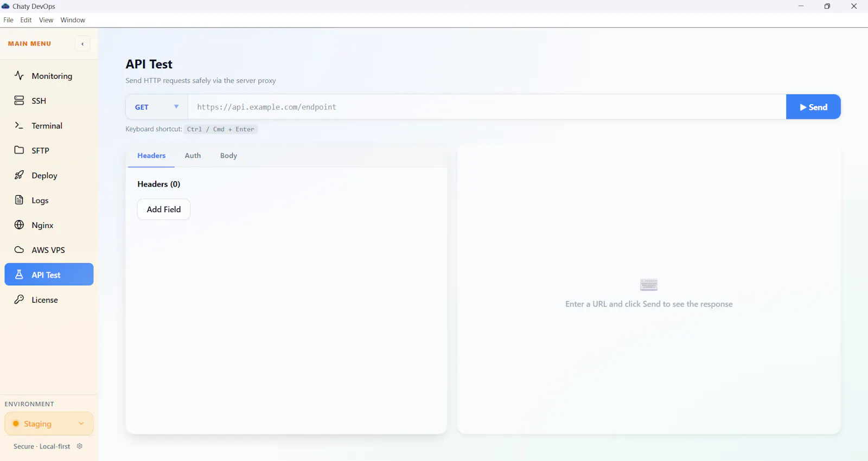
Task: Open the Window menu
Action: [x=73, y=20]
